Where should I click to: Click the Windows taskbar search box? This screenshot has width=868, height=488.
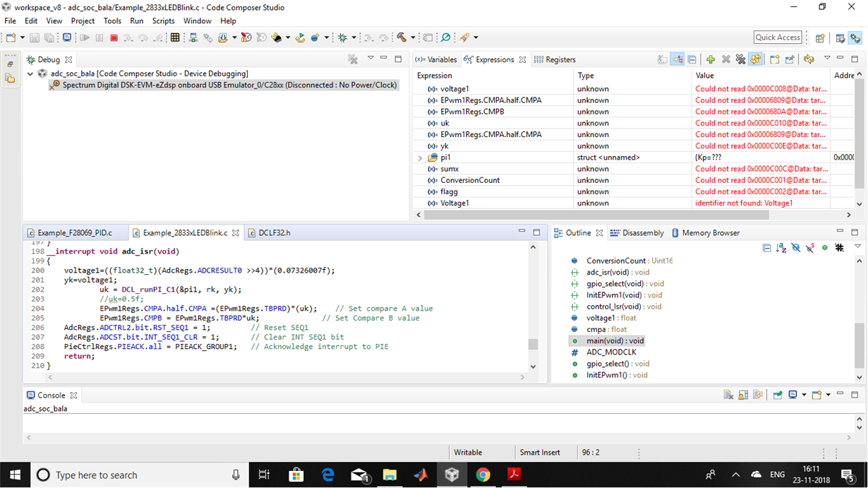tap(141, 475)
